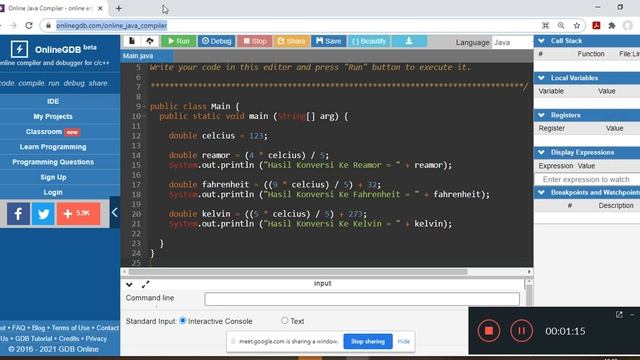Viewport: 640px width, 360px height.
Task: Select Interactive Console radio button
Action: [183, 320]
